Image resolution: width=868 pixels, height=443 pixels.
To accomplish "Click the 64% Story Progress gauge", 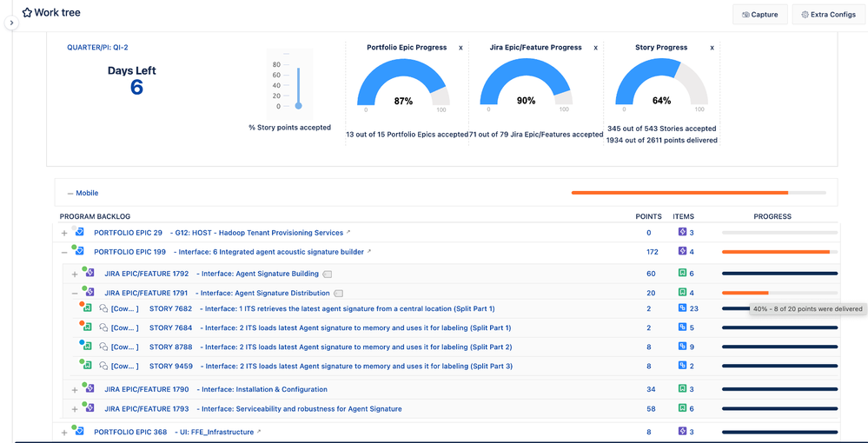I will coord(661,82).
